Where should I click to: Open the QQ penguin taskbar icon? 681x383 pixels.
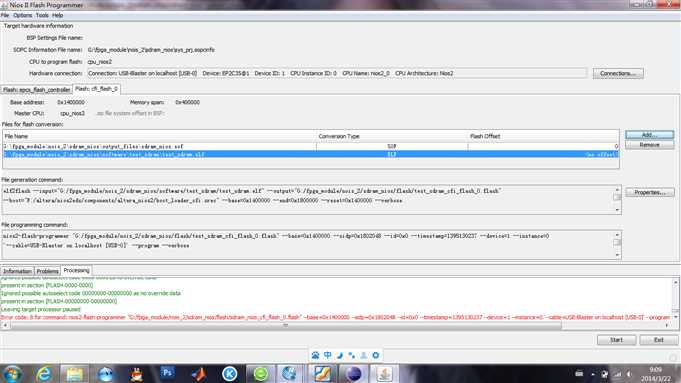(137, 373)
